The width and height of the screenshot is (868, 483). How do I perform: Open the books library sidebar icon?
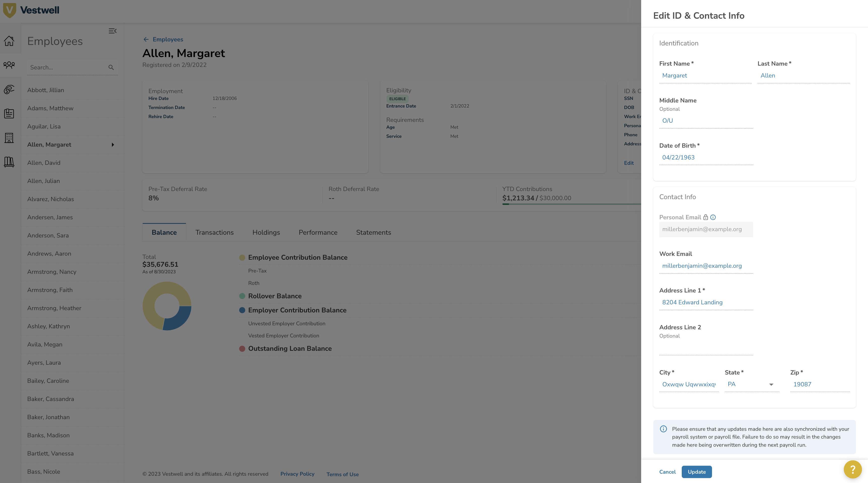click(9, 162)
